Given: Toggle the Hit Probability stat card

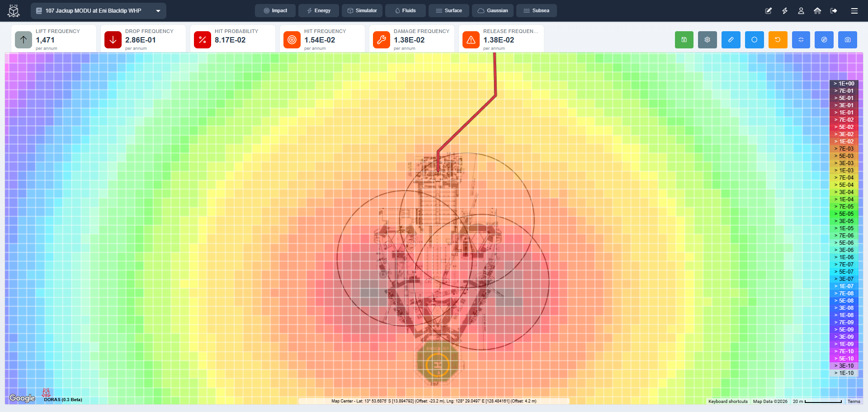Looking at the screenshot, I should (x=232, y=39).
